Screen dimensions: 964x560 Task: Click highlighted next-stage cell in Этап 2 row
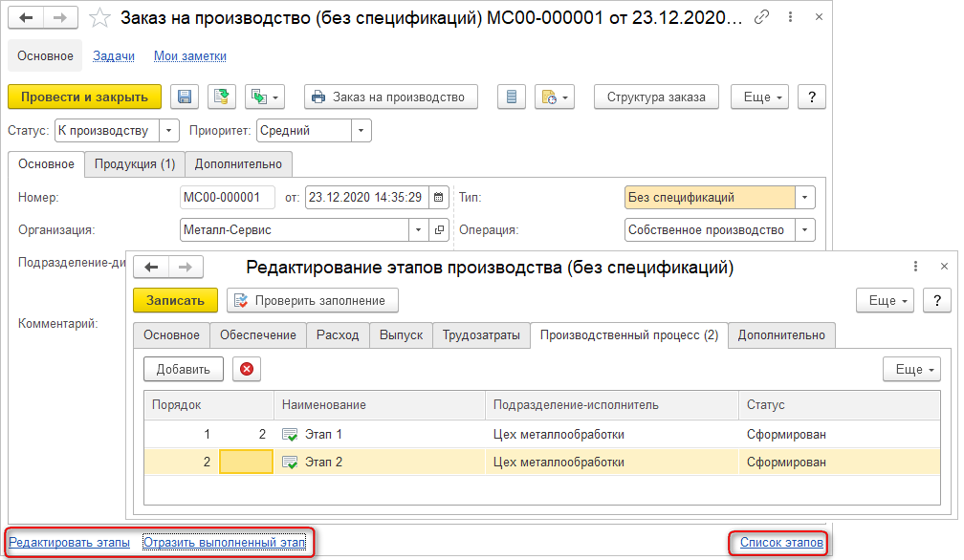(x=247, y=462)
